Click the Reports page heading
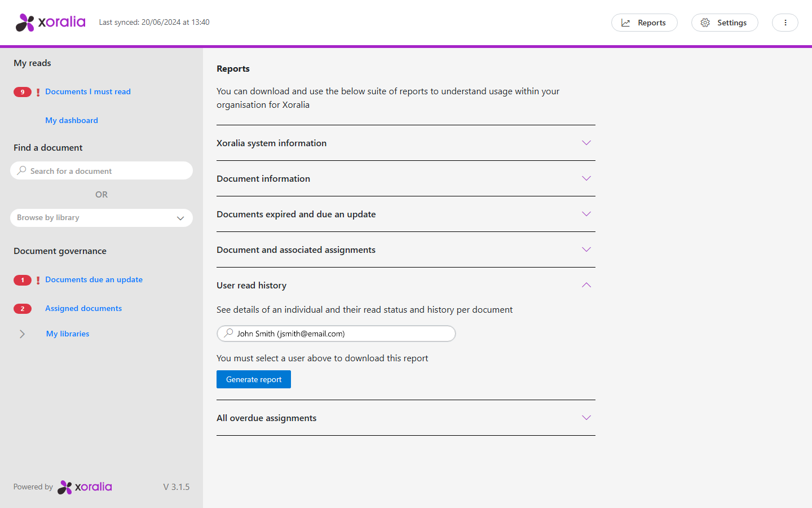The height and width of the screenshot is (508, 812). pyautogui.click(x=233, y=68)
